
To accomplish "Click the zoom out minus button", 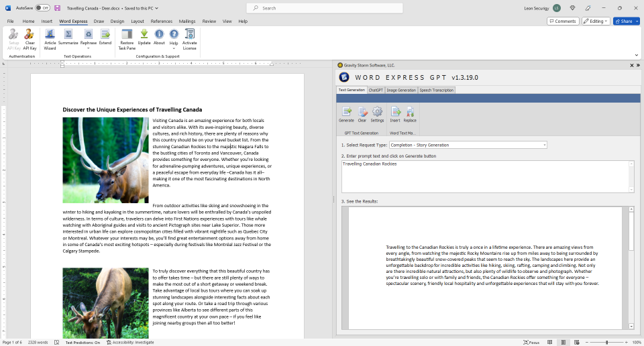I will (x=586, y=342).
